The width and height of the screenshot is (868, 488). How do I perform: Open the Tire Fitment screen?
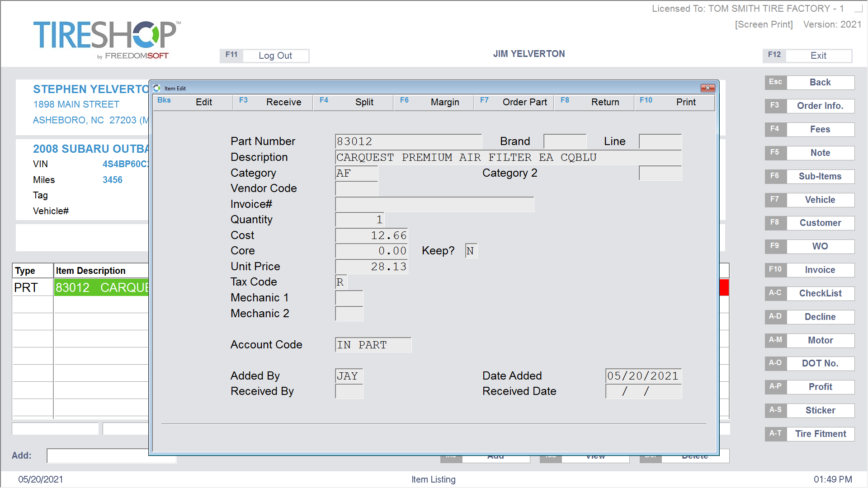point(820,434)
